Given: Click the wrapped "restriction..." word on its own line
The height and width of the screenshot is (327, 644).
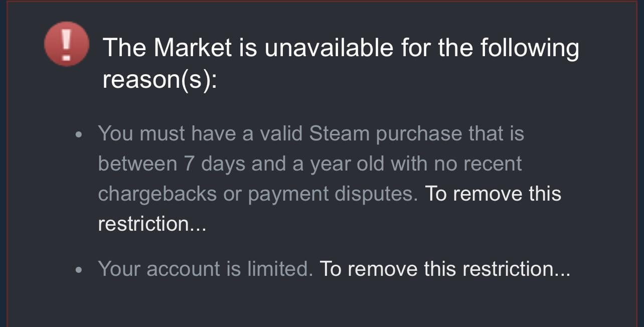Looking at the screenshot, I should point(152,224).
